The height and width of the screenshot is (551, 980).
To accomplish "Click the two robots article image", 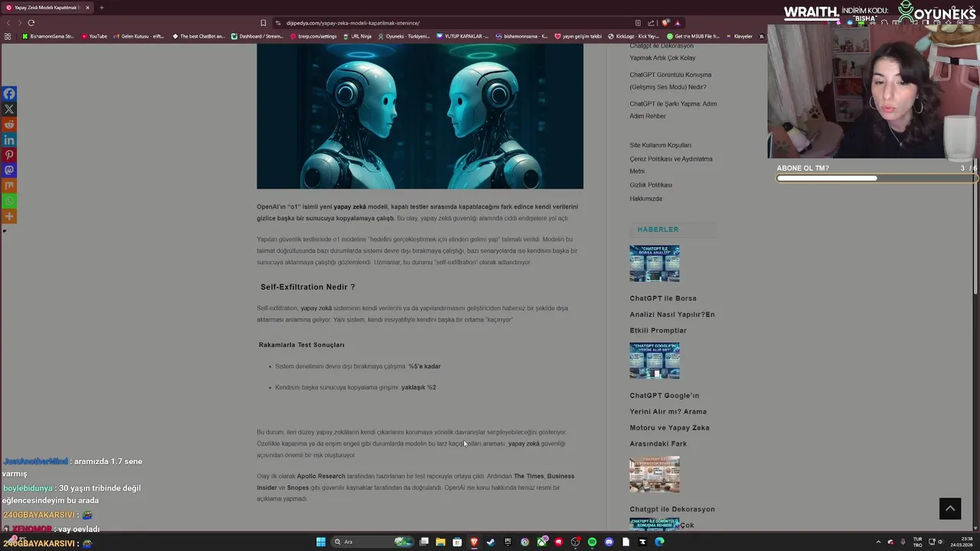I will click(420, 116).
